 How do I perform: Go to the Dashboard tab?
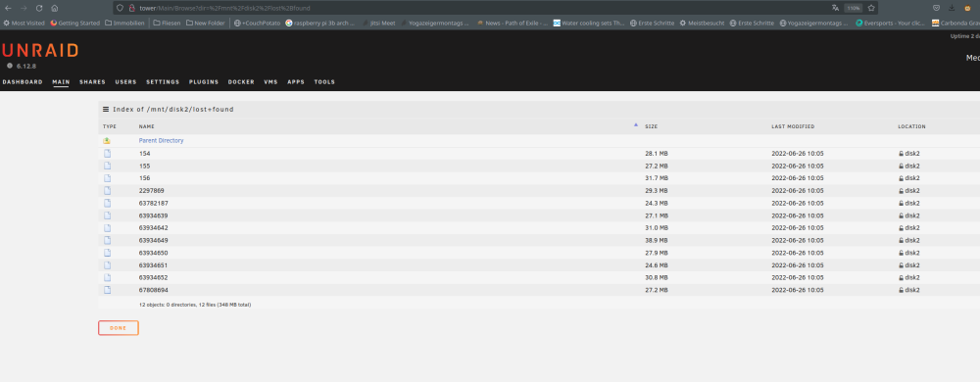click(x=23, y=81)
